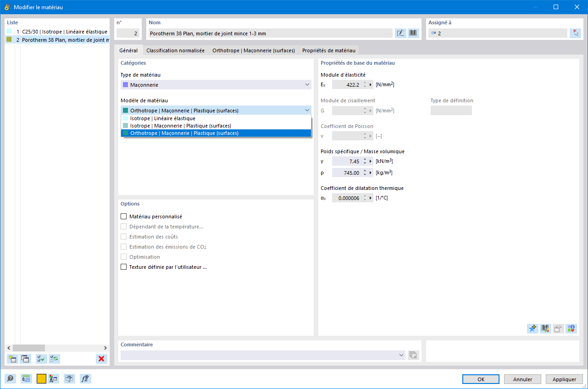The image size is (588, 389).
Task: Select Isotrope | Linéaire élastique from dropdown list
Action: pyautogui.click(x=216, y=118)
